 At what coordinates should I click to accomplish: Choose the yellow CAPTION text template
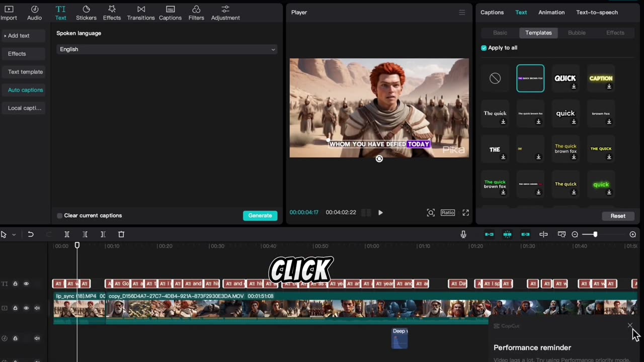click(x=601, y=78)
